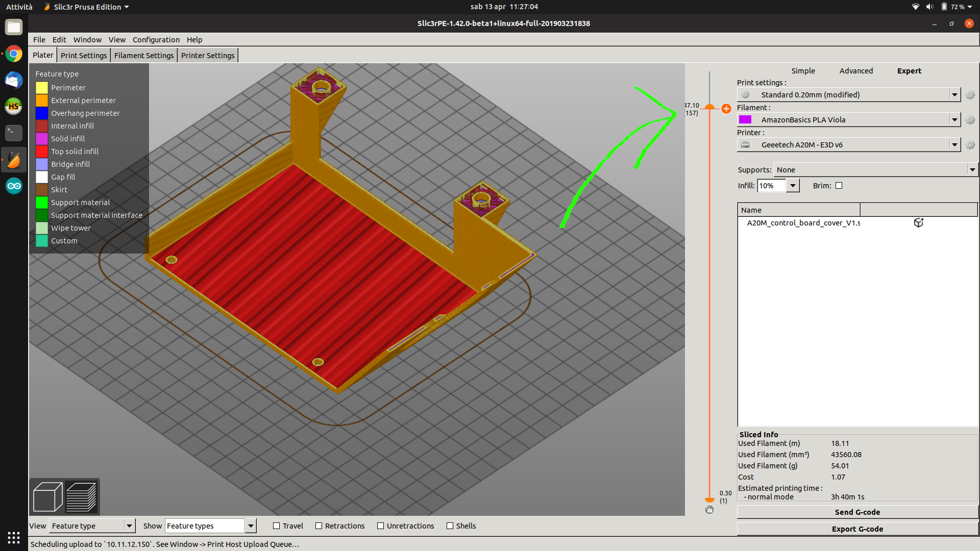This screenshot has width=980, height=551.
Task: Select Simple mode
Action: [x=803, y=71]
